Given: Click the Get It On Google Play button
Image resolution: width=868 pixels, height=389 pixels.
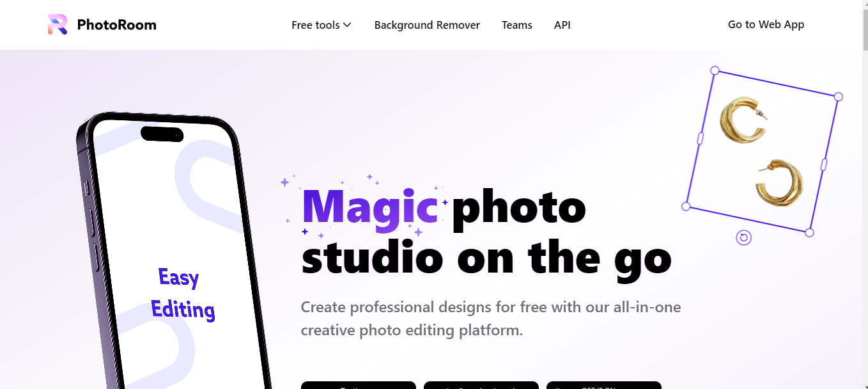Looking at the screenshot, I should 604,385.
